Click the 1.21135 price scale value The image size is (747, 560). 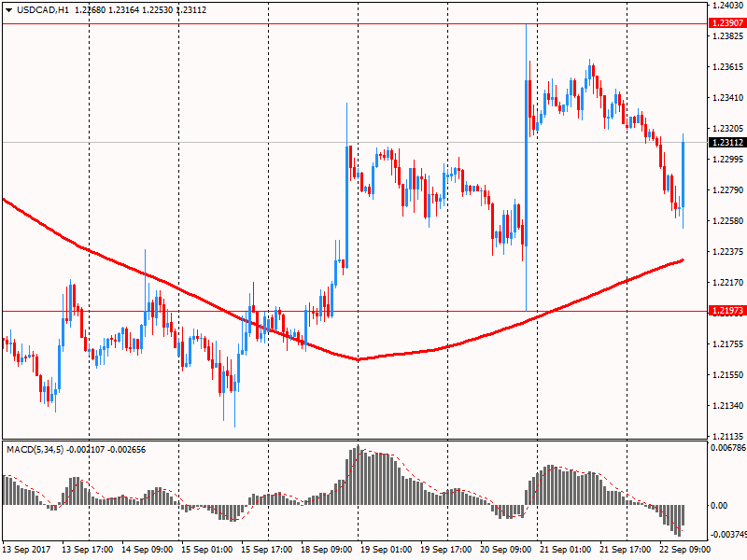point(728,436)
